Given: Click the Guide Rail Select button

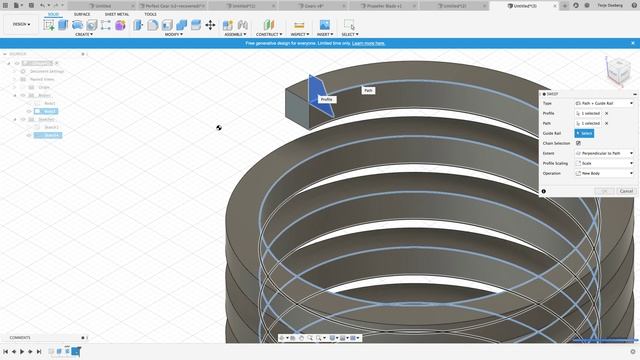Looking at the screenshot, I should (x=584, y=133).
